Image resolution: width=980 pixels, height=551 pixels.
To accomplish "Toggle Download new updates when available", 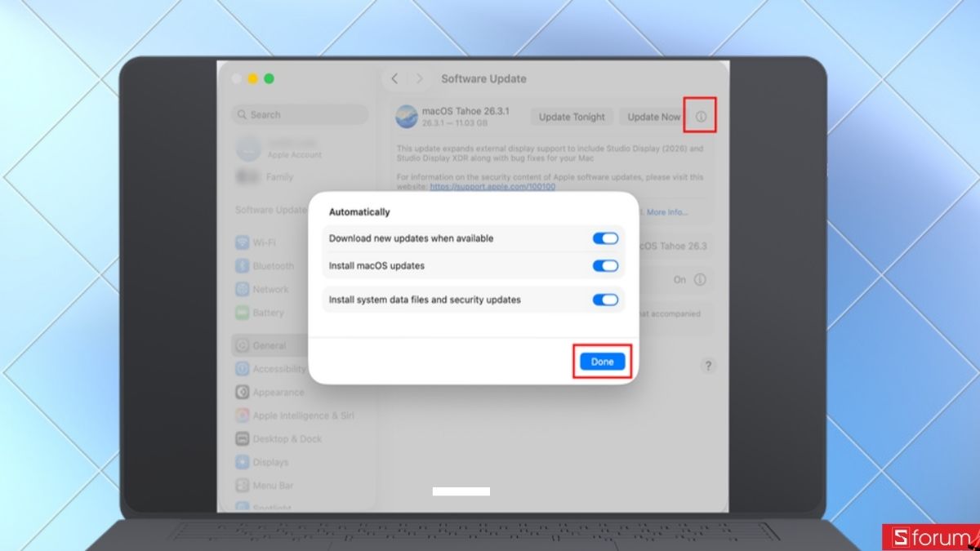I will coord(605,238).
